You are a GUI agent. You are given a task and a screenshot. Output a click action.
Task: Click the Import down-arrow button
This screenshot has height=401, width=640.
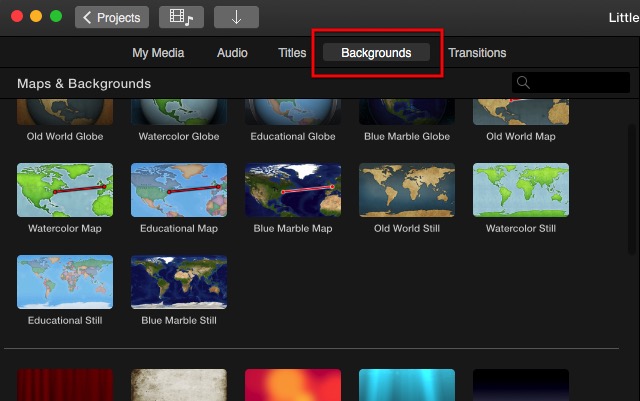point(236,17)
